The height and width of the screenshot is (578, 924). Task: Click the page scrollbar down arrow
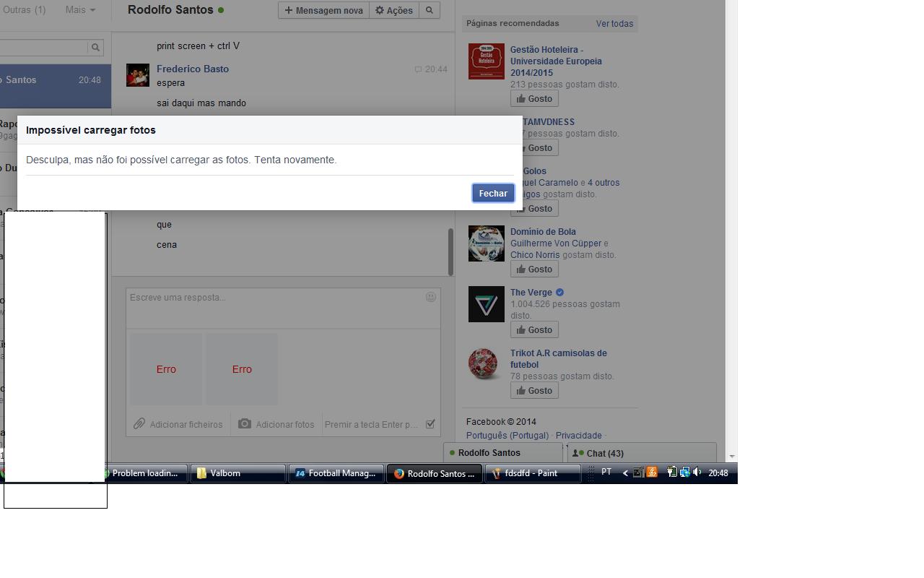(732, 457)
